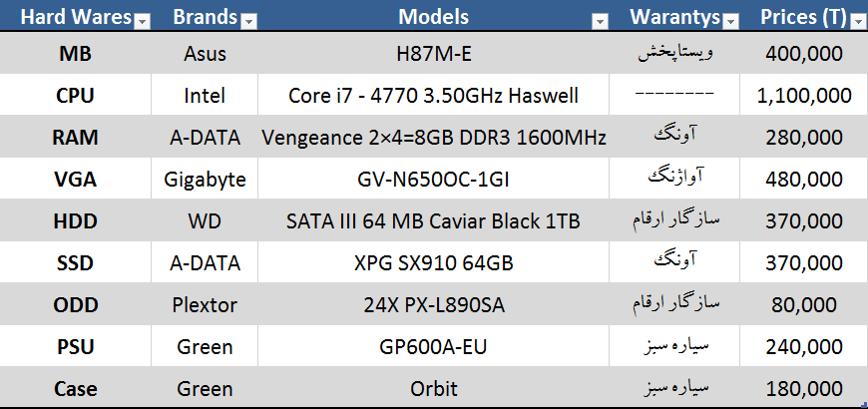868x409 pixels.
Task: Expand the Brands column filter arrow
Action: click(x=248, y=21)
